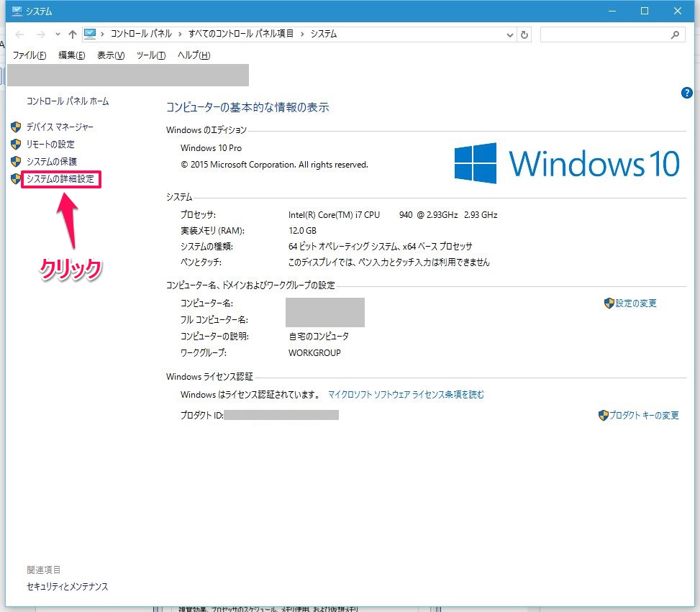The image size is (700, 612).
Task: Open the ファイル(F) menu
Action: pos(29,55)
